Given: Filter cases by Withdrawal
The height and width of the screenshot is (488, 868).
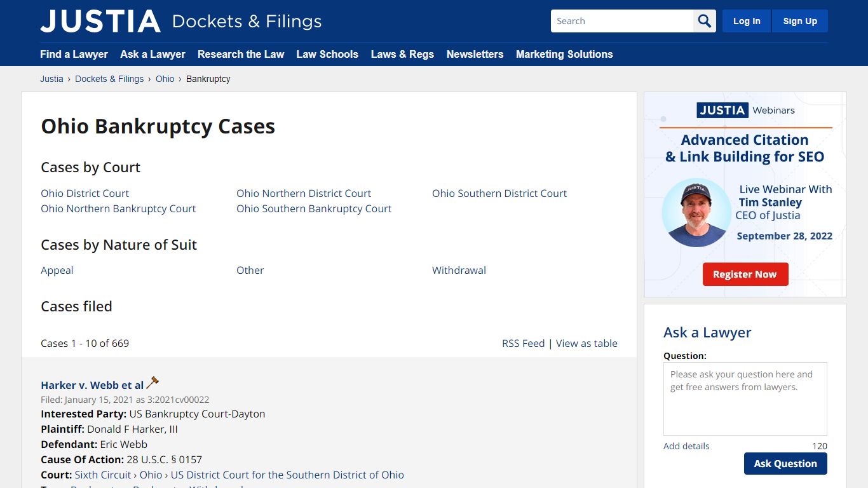Looking at the screenshot, I should (459, 270).
